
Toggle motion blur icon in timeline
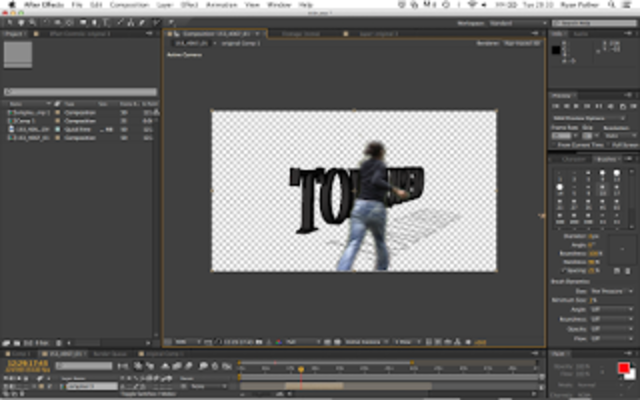tap(189, 366)
